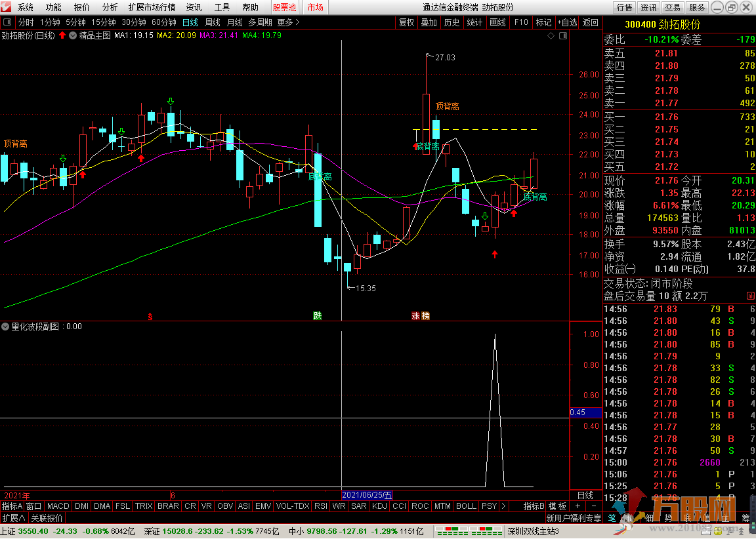756x539 pixels.
Task: Select the MACD indicator
Action: 58,506
